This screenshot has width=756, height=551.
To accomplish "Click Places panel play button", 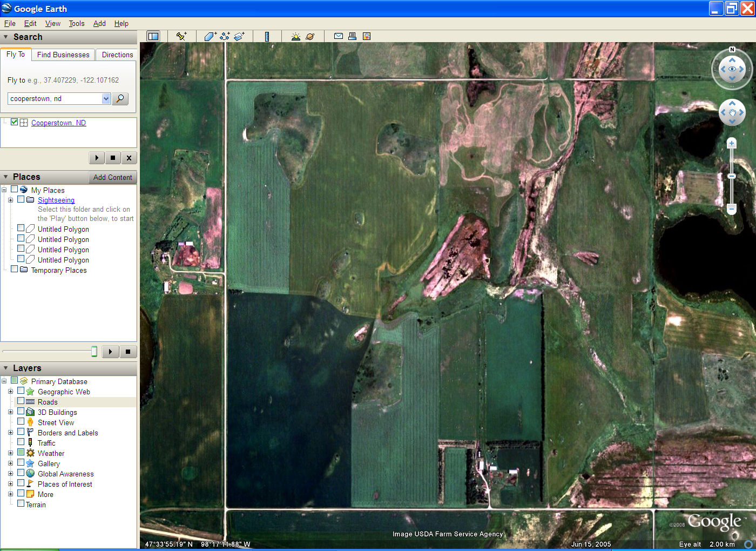I will pyautogui.click(x=111, y=352).
